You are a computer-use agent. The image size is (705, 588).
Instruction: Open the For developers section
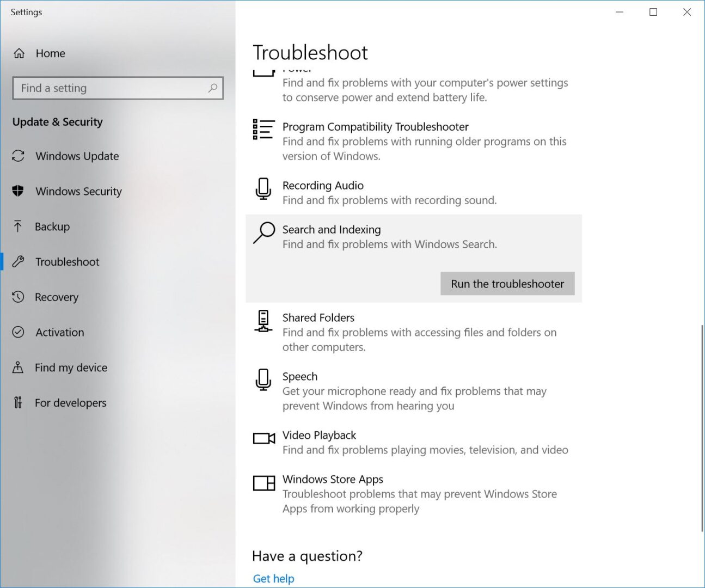[70, 403]
